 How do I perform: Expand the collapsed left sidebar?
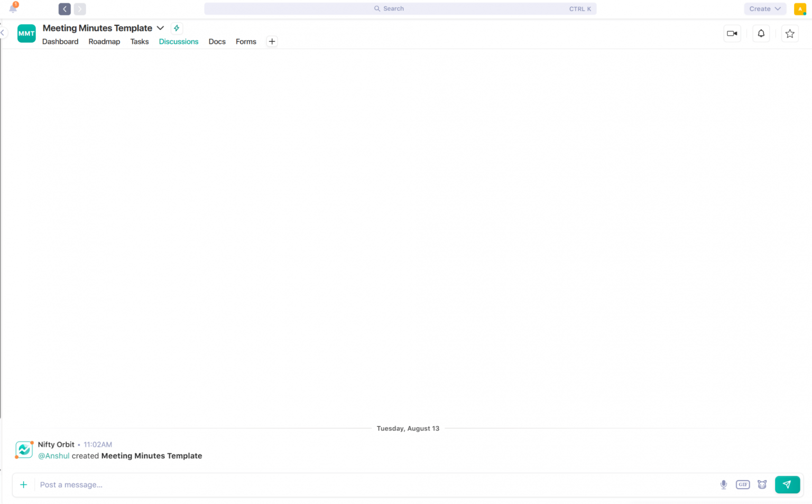point(3,33)
